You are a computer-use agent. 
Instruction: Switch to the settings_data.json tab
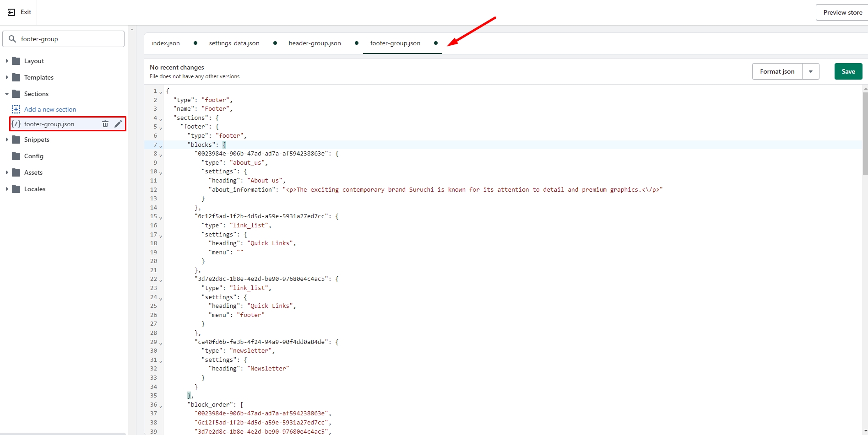coord(234,43)
